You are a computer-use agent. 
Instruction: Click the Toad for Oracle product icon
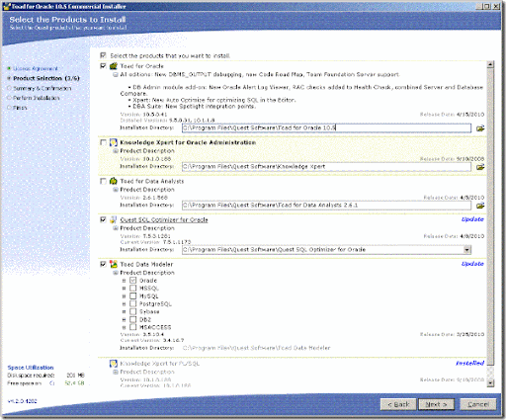point(114,66)
